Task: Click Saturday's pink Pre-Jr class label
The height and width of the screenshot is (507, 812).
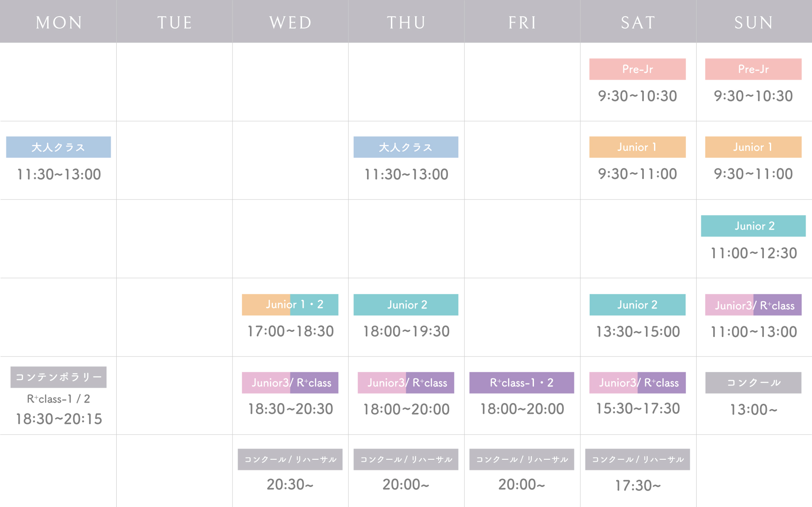Action: pyautogui.click(x=637, y=69)
